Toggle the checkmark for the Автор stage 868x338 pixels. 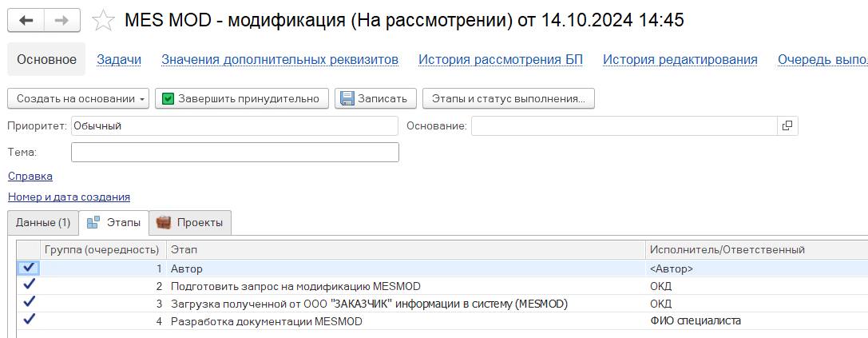click(x=30, y=268)
